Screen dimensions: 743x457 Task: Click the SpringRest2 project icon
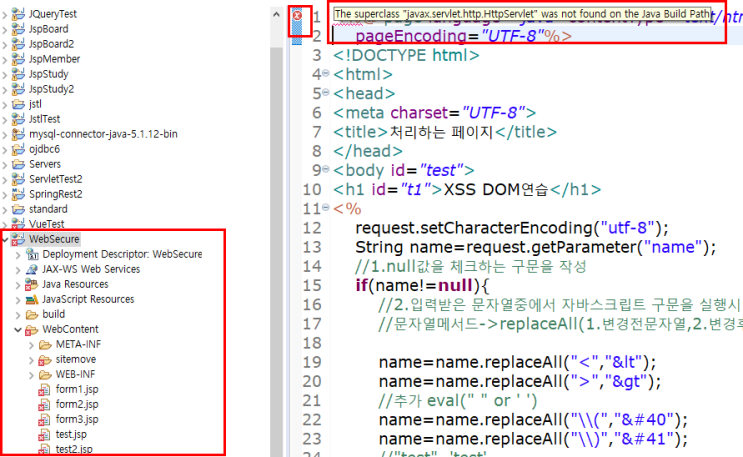point(18,194)
